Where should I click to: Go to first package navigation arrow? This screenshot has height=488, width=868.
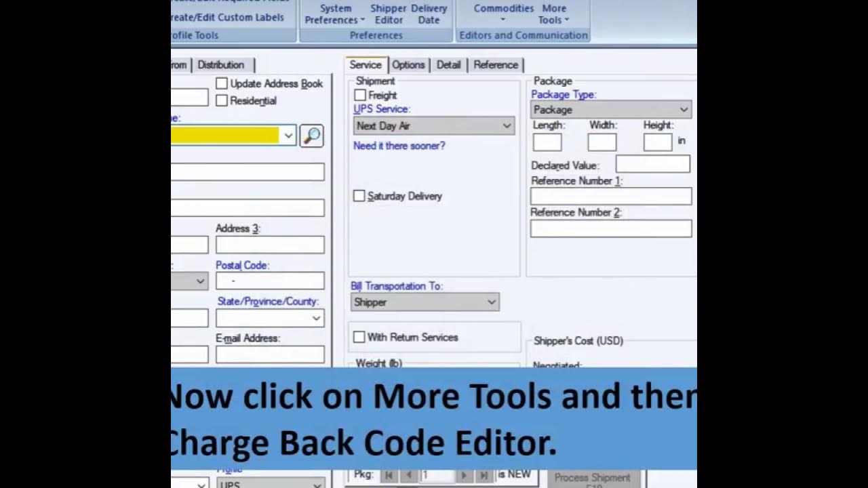389,476
